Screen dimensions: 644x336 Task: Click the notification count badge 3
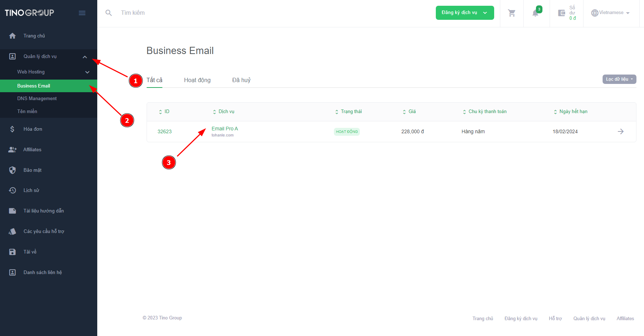539,9
